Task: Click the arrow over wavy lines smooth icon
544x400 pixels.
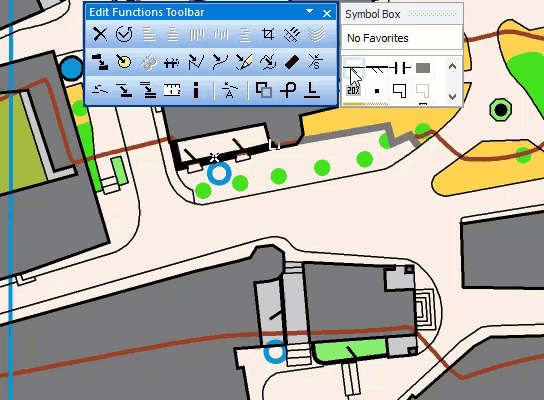Action: tap(268, 62)
